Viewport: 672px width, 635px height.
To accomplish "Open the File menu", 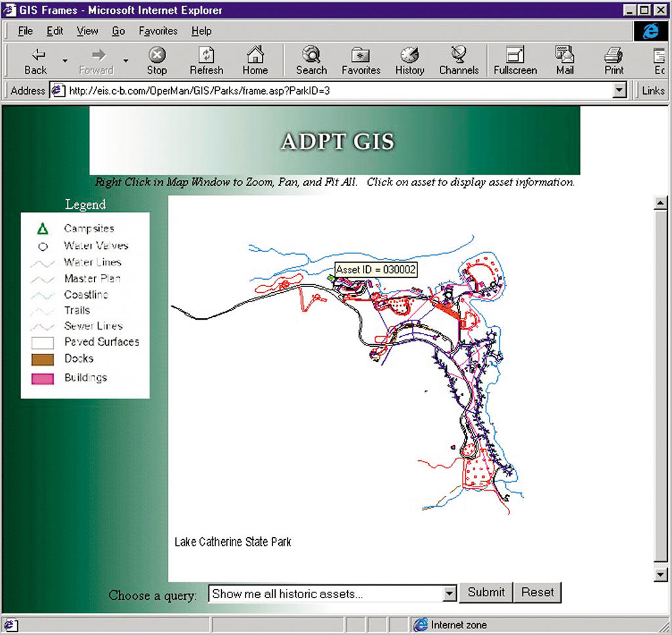I will (26, 31).
